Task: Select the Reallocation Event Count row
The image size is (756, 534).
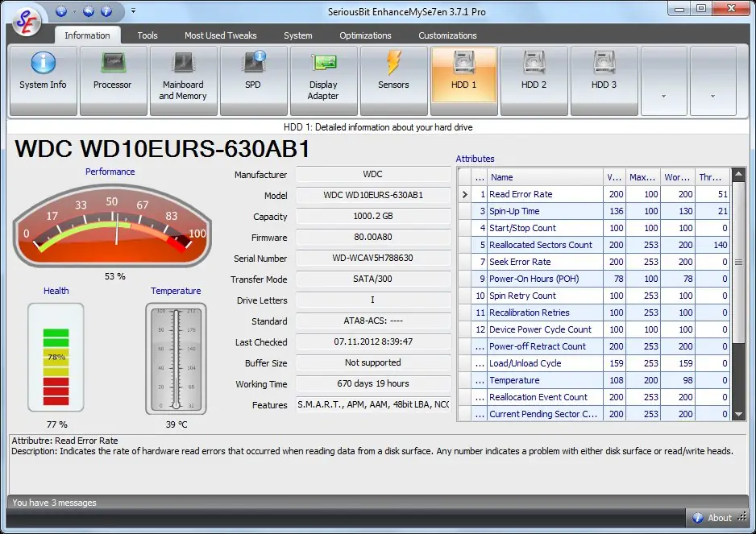Action: (593, 396)
